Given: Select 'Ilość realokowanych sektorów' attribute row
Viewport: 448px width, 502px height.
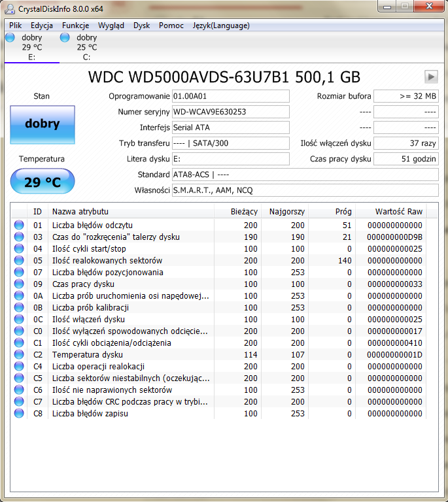Looking at the screenshot, I should (218, 260).
